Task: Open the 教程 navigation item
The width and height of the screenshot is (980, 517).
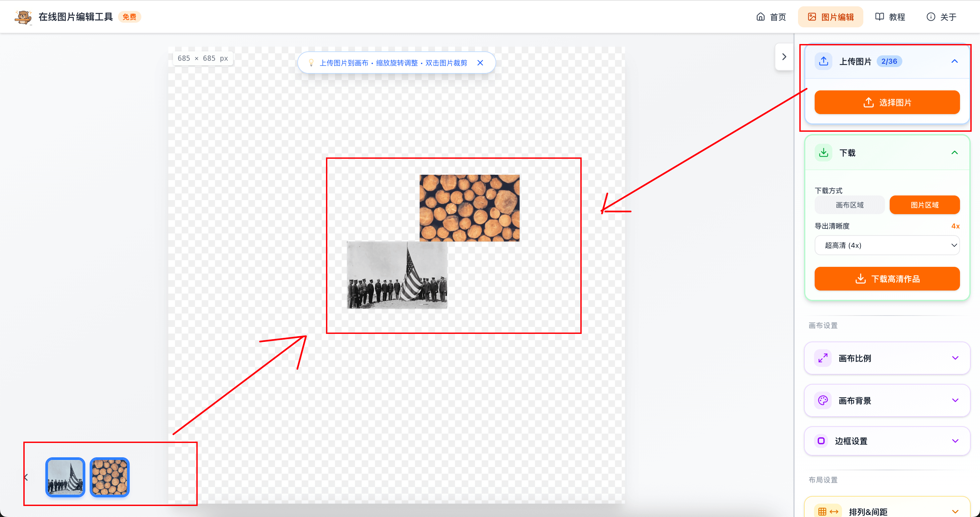Action: 890,17
